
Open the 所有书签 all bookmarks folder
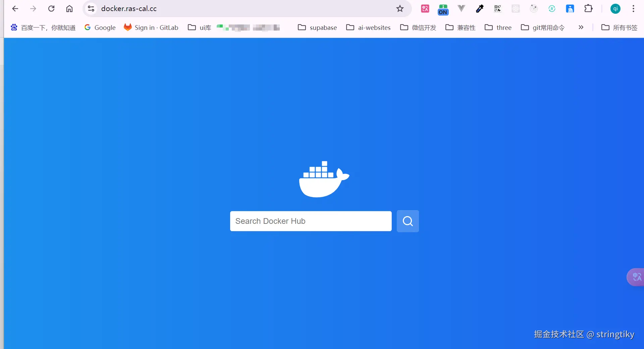[x=619, y=28]
